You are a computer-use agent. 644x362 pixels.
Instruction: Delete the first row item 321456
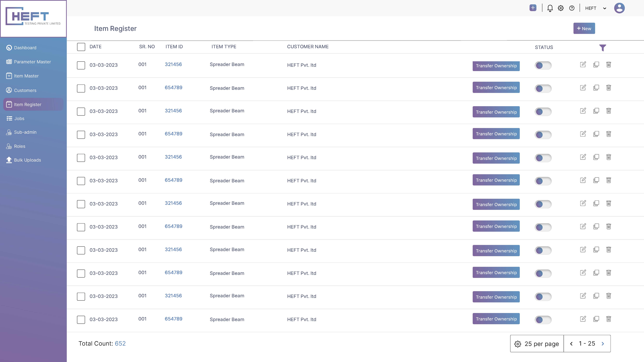click(x=609, y=64)
